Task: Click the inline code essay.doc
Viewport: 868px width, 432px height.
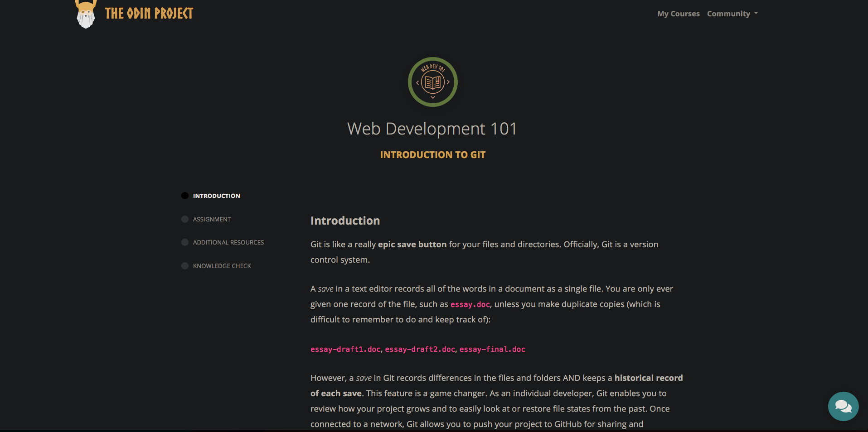Action: (x=470, y=304)
